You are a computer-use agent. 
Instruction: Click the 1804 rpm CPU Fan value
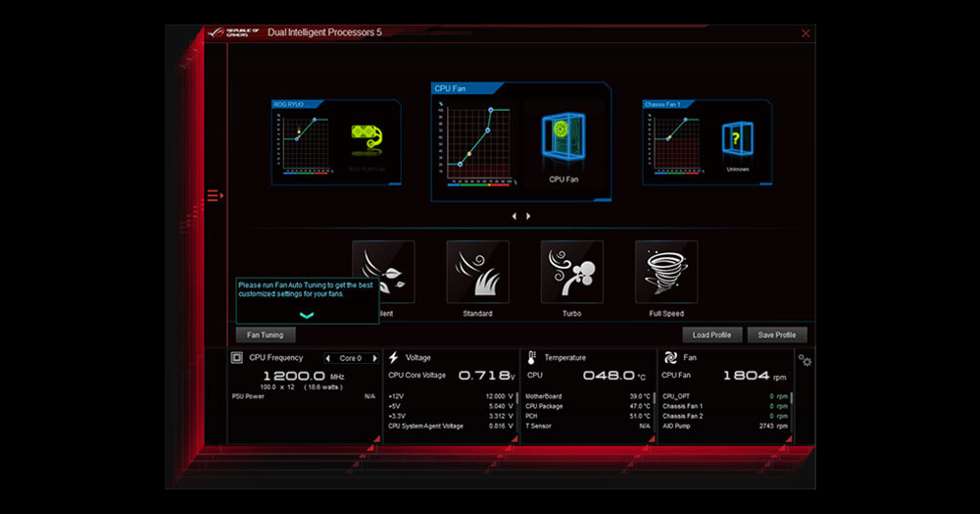coord(755,375)
